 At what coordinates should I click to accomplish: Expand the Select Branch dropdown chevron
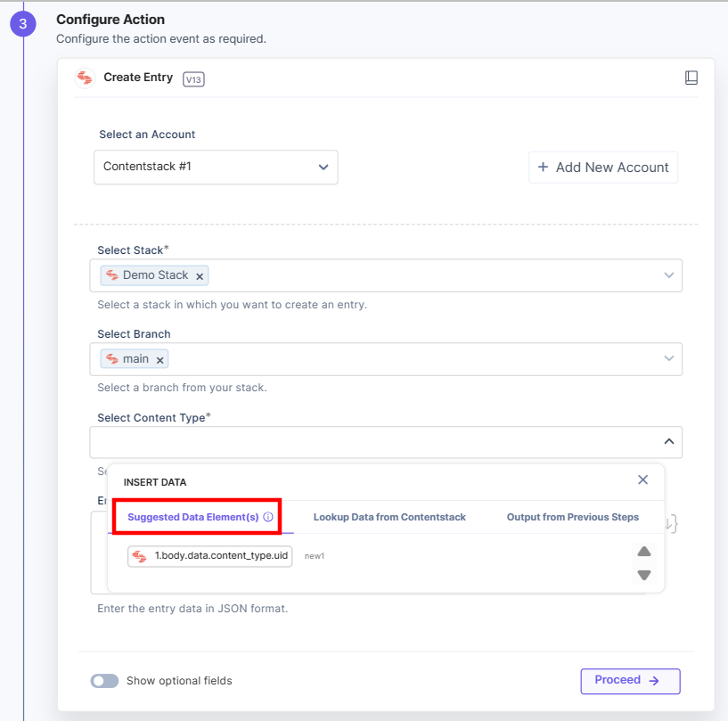pos(669,358)
